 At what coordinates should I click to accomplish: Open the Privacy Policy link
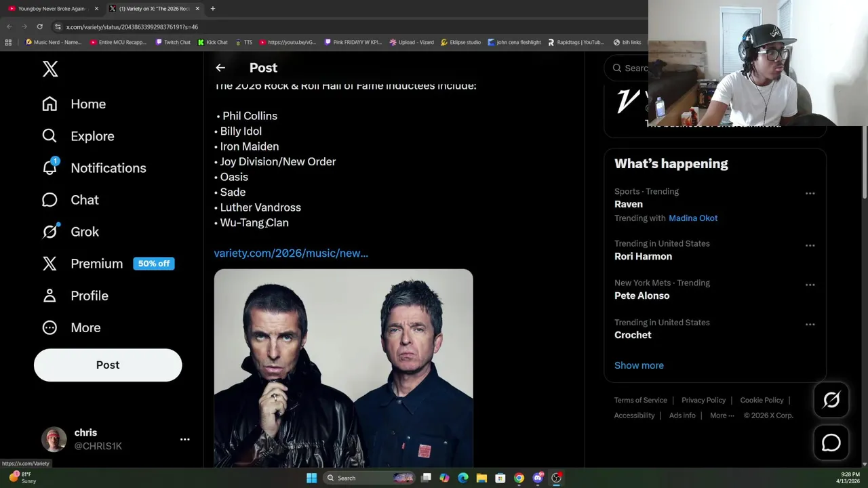[703, 400]
